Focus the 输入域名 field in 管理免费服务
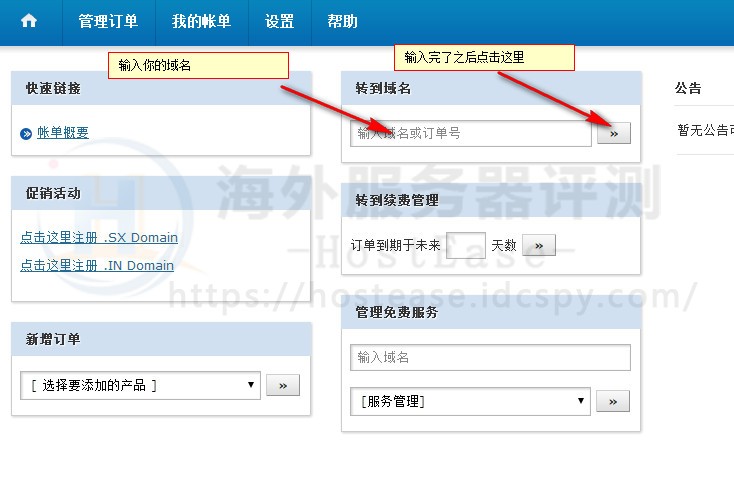 490,357
